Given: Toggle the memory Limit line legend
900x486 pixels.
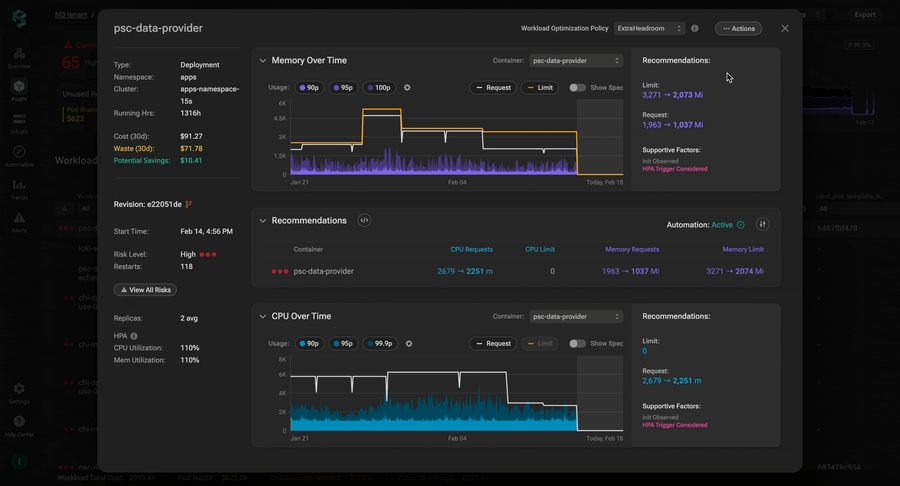Looking at the screenshot, I should tap(540, 88).
